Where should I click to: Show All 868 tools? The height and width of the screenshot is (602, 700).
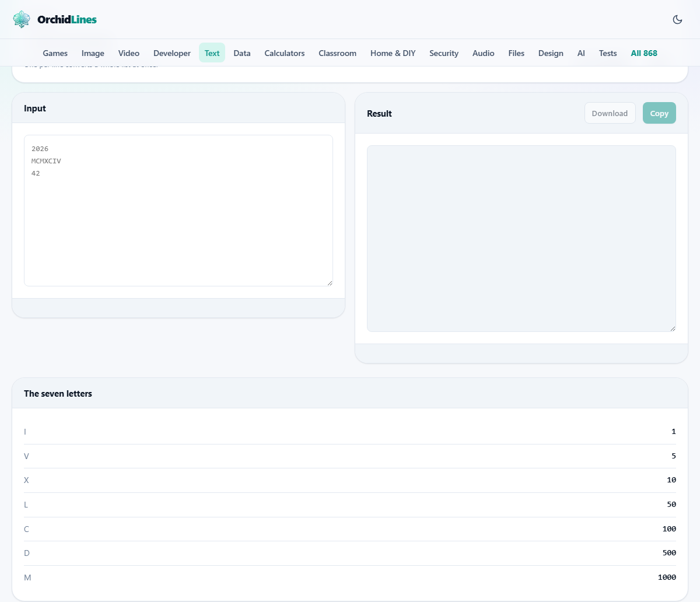(644, 53)
